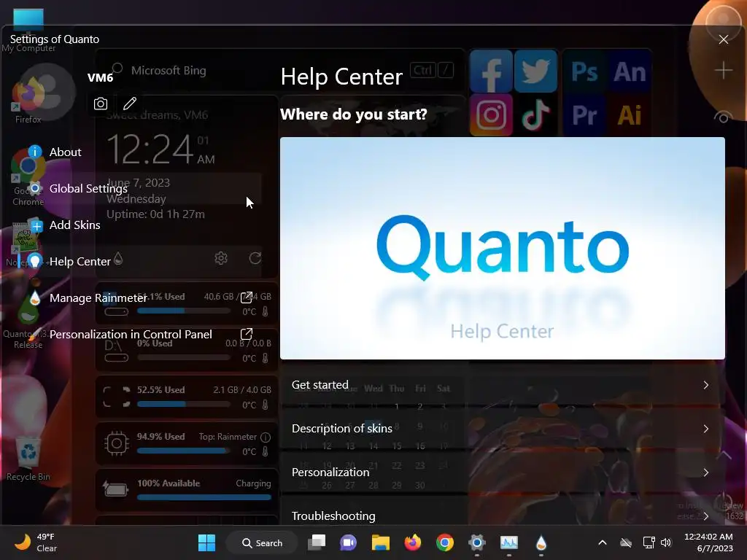Expand the Get started section

click(x=502, y=385)
